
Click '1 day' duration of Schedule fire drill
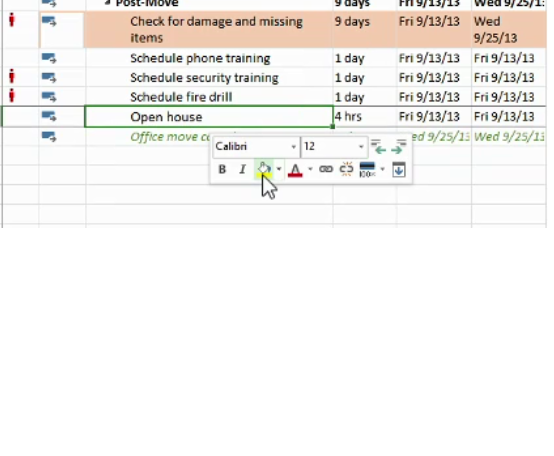[349, 97]
